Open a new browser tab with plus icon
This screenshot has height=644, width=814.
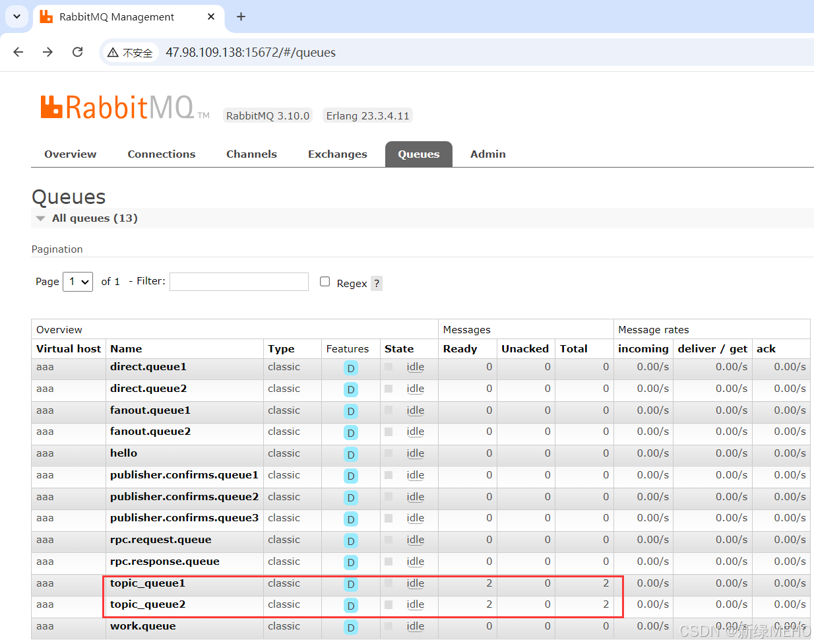[x=241, y=16]
